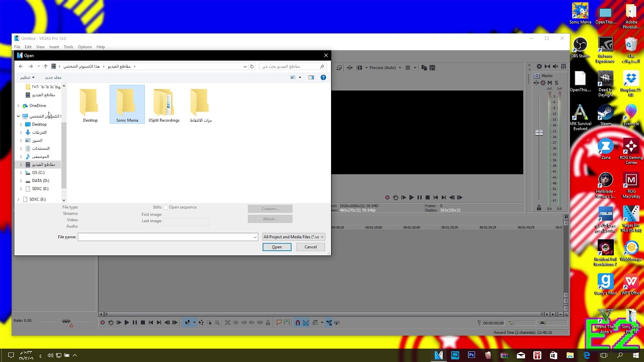This screenshot has height=362, width=644.
Task: Click the Record button on timeline transport
Action: coord(103,323)
